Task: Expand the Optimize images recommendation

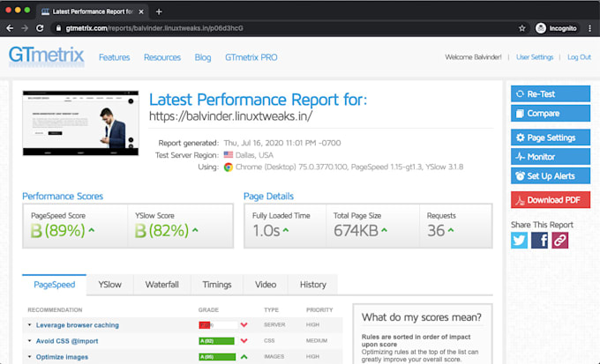Action: pos(29,357)
